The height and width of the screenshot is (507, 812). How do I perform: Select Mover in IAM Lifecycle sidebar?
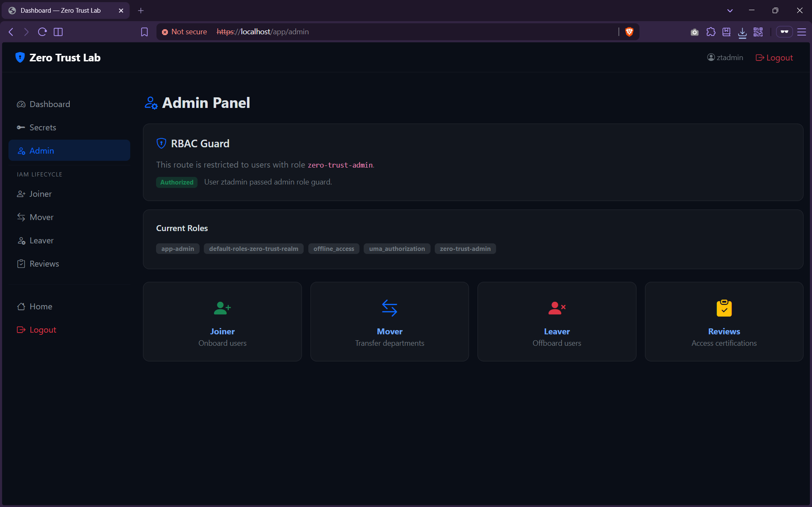[41, 217]
